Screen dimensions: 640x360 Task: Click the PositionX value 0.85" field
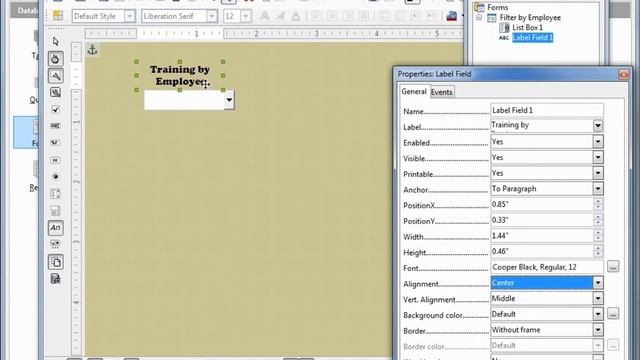[x=542, y=204]
